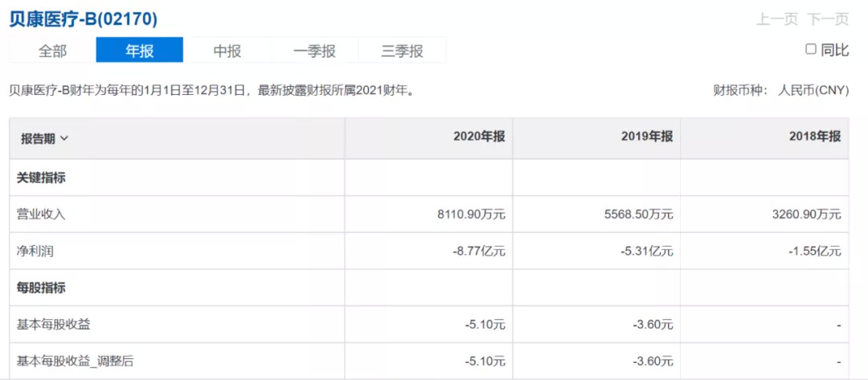Go to 上一页
This screenshot has height=380, width=868.
point(776,19)
